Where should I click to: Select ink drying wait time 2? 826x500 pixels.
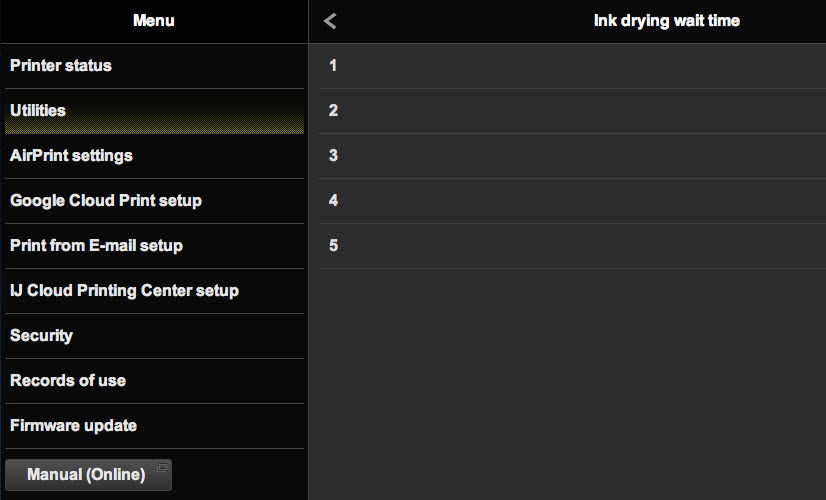573,111
